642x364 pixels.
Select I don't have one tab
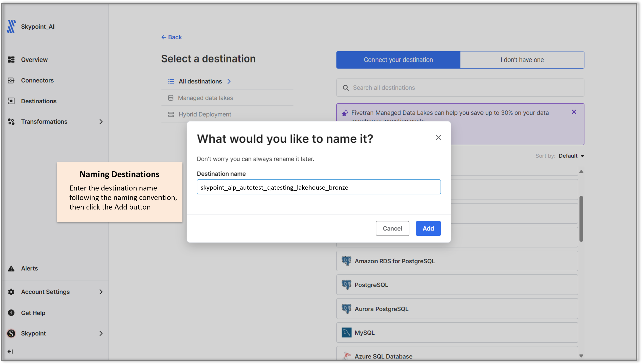click(522, 59)
